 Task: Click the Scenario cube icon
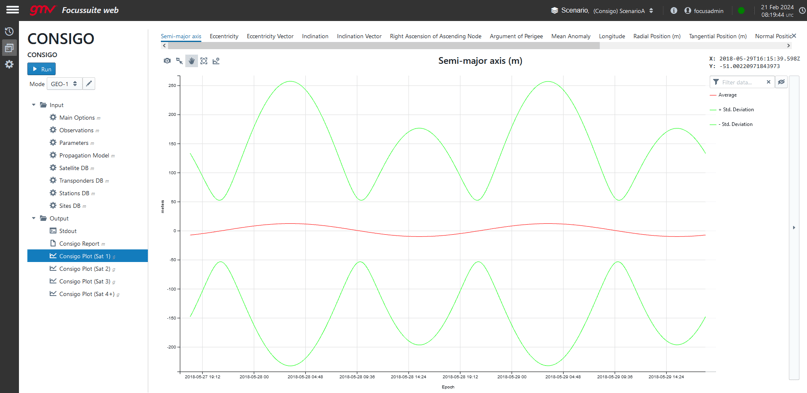click(554, 10)
